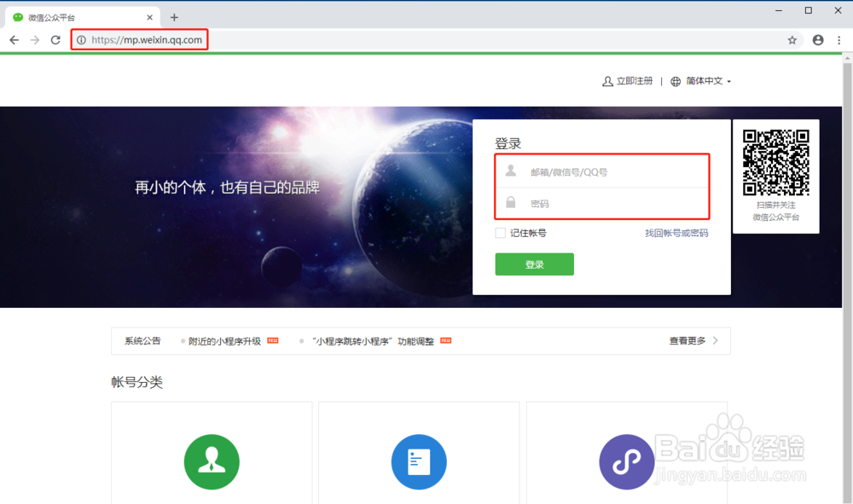Open the 附近的小程序升级 announcement

point(224,341)
